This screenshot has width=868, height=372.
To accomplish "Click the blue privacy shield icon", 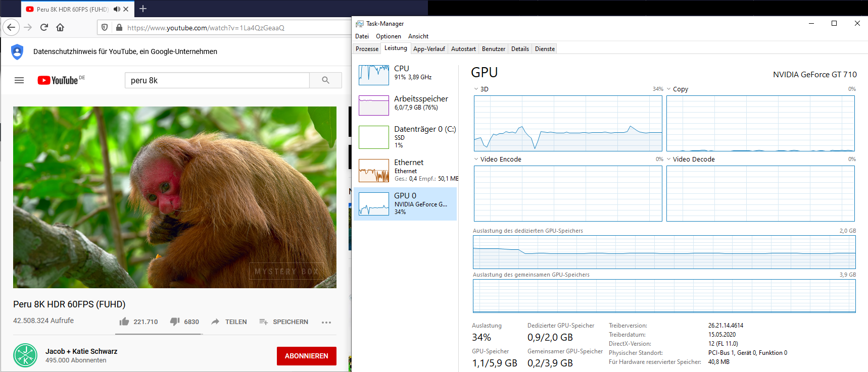I will point(17,51).
